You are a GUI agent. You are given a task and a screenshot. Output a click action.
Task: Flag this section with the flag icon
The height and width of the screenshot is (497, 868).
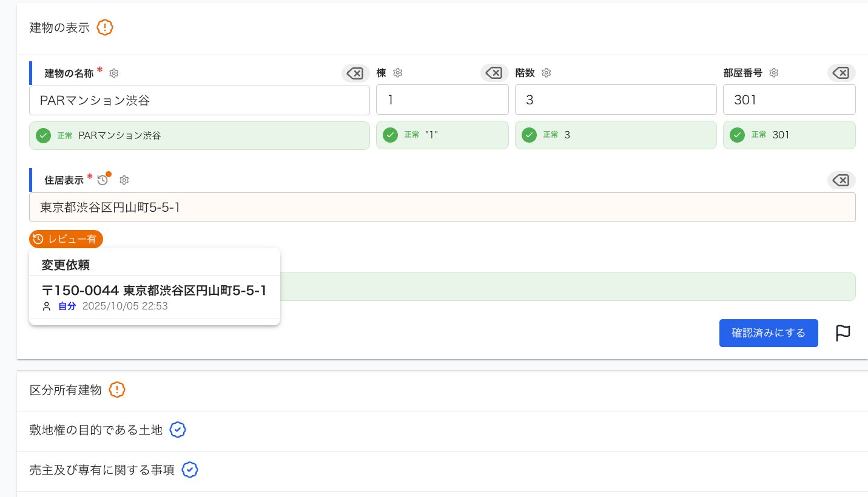[843, 333]
